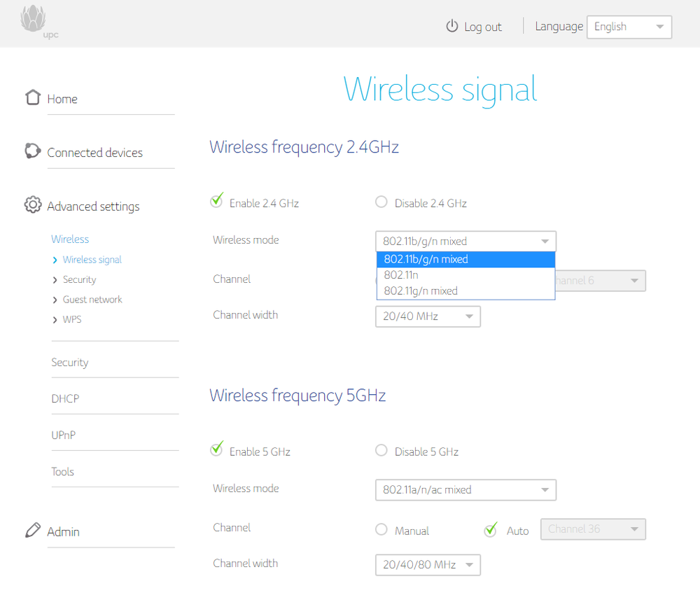
Task: Open the 5GHz Wireless mode dropdown
Action: 465,490
